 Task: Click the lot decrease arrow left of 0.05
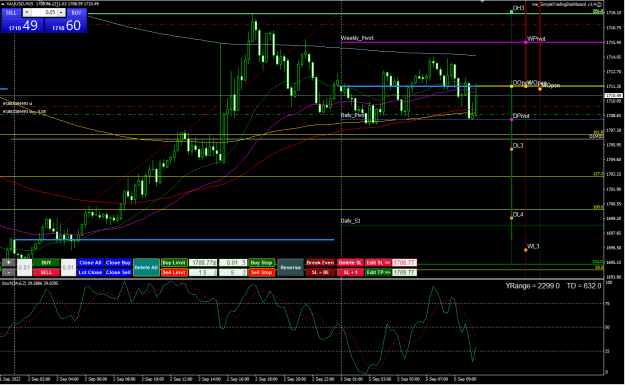coord(27,13)
